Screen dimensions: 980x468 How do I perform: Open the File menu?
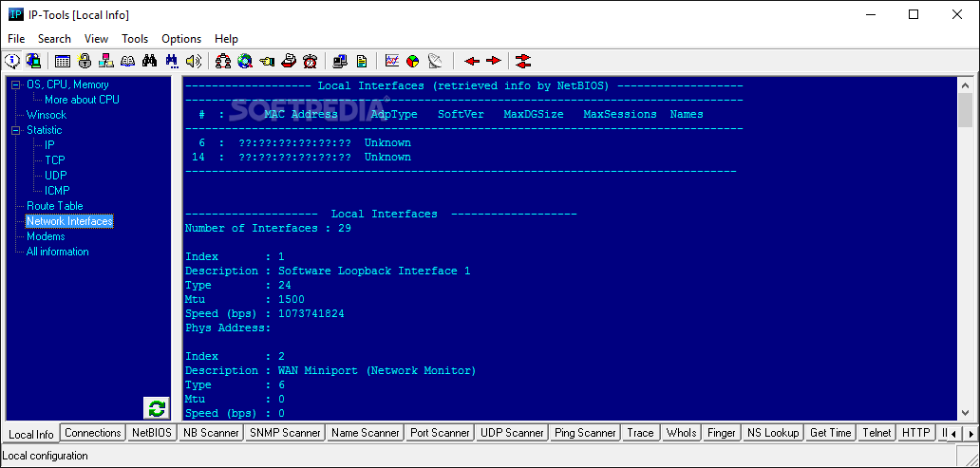[x=16, y=39]
